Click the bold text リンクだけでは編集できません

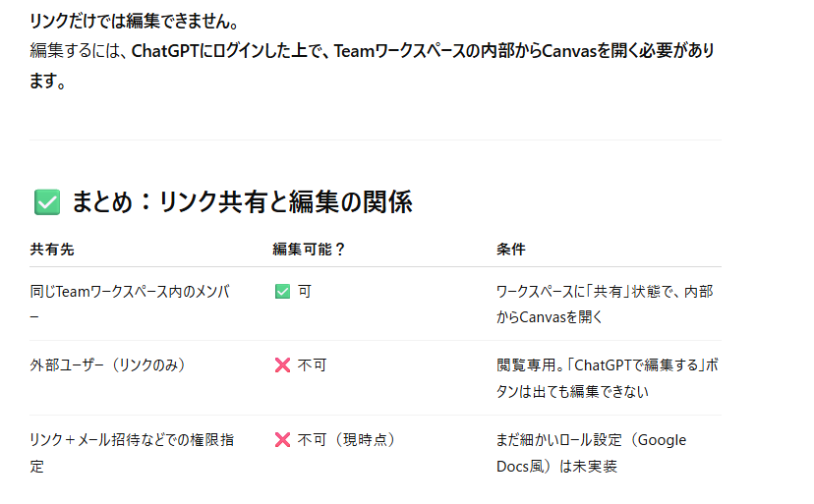point(134,21)
